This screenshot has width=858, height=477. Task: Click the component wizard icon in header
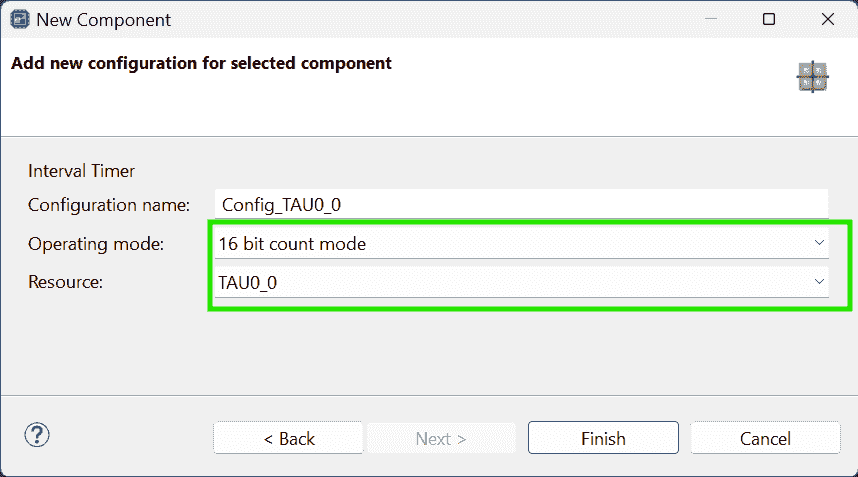812,77
